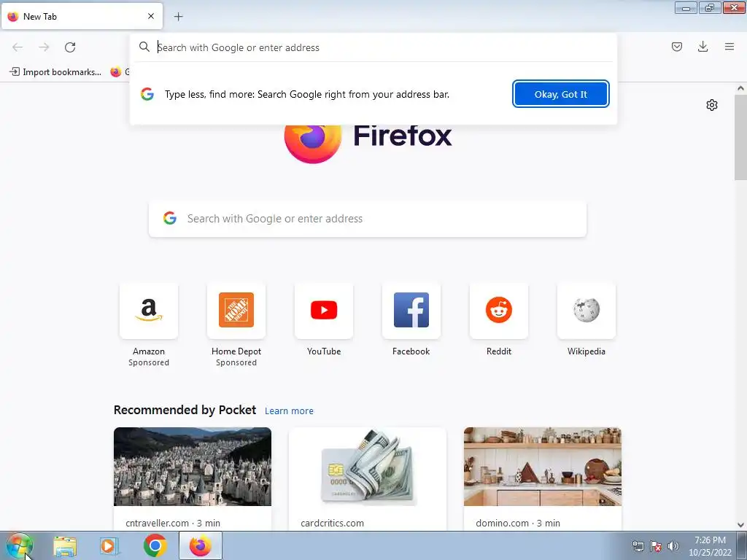Click the cardcritics.com source label
747x560 pixels.
[332, 523]
